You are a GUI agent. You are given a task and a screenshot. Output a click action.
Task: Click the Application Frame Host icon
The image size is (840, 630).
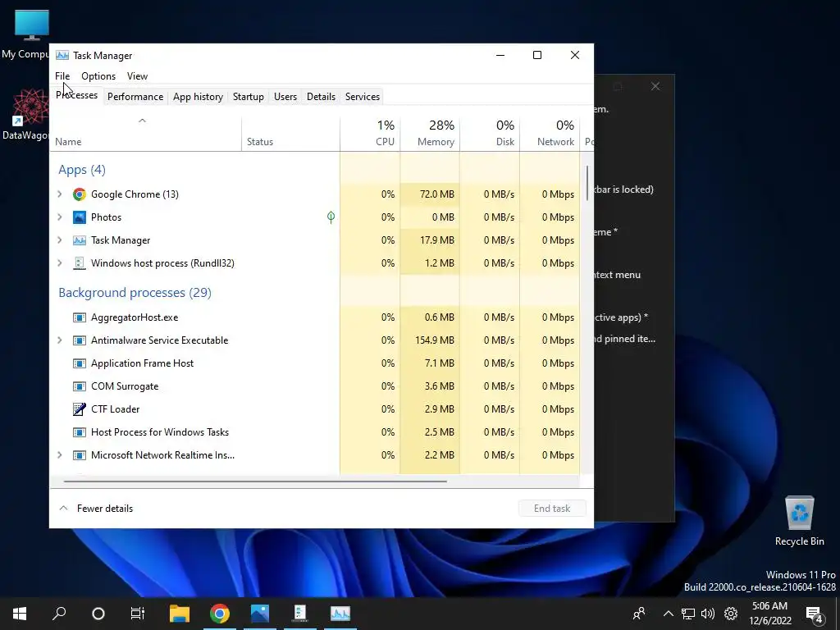80,363
